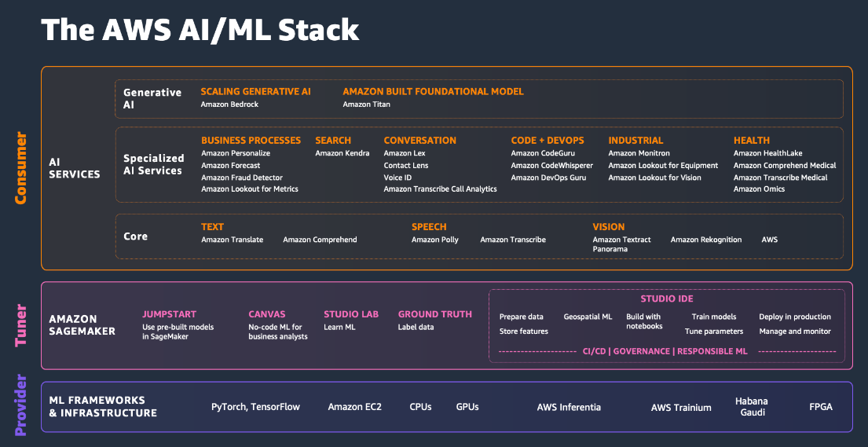
Task: Pick "Train models" in Studio IDE
Action: pos(714,317)
